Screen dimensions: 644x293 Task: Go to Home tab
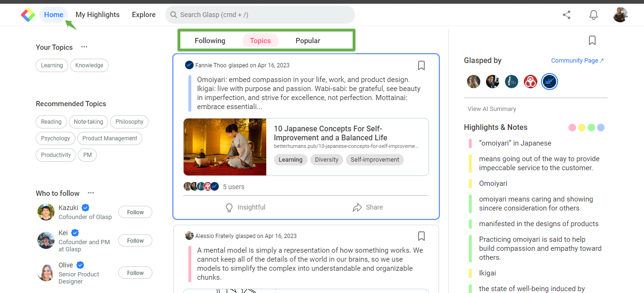click(54, 15)
